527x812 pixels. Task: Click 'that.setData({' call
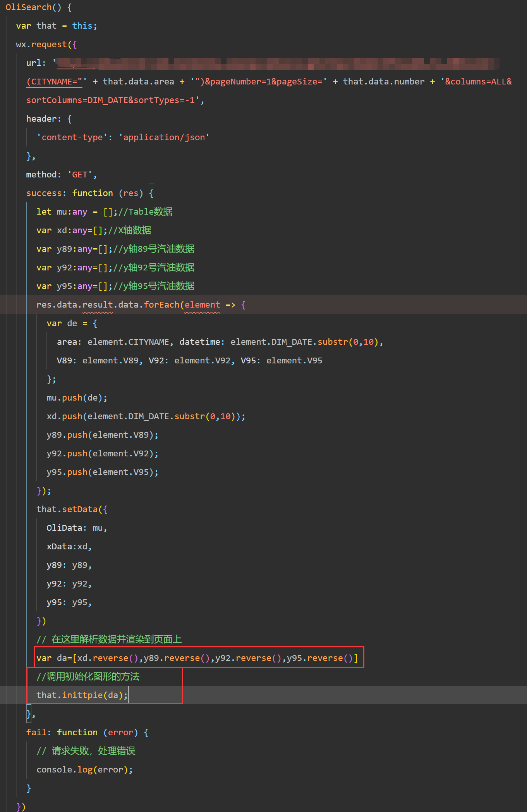tap(72, 509)
